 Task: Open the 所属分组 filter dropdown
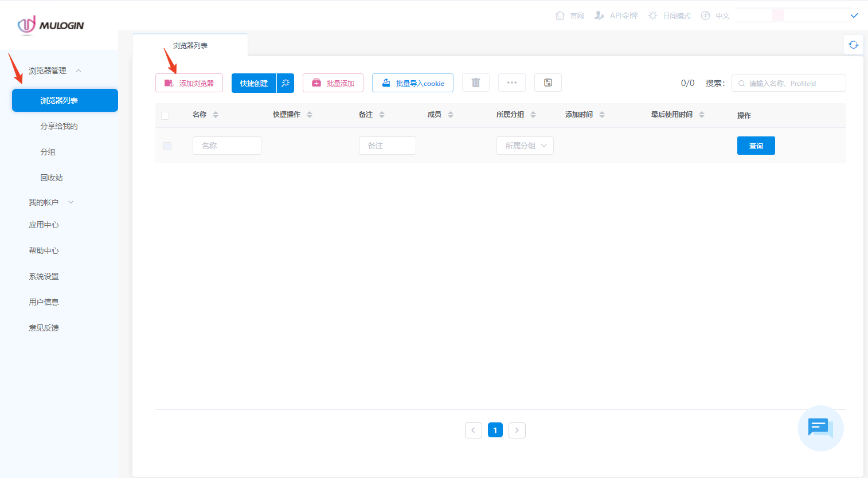click(525, 146)
